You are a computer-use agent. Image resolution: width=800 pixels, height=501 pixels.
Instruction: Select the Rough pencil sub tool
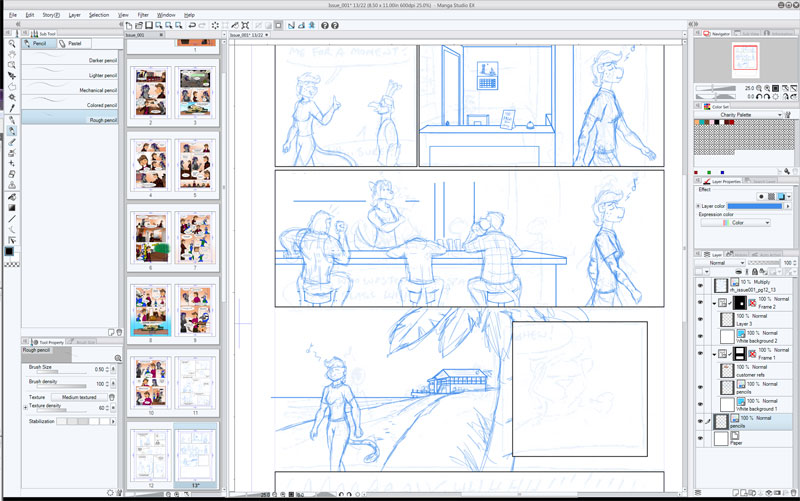tap(70, 117)
